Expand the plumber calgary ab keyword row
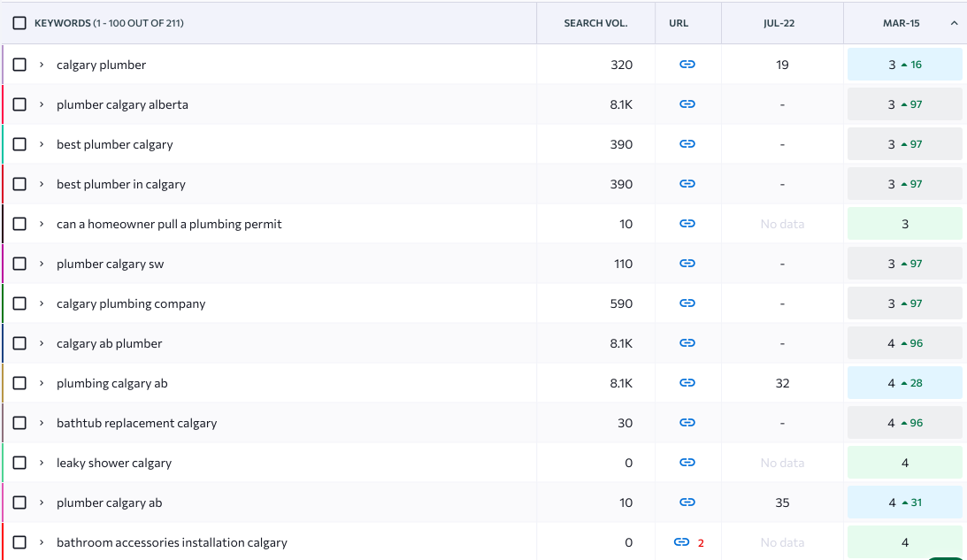This screenshot has width=967, height=560. click(x=42, y=502)
